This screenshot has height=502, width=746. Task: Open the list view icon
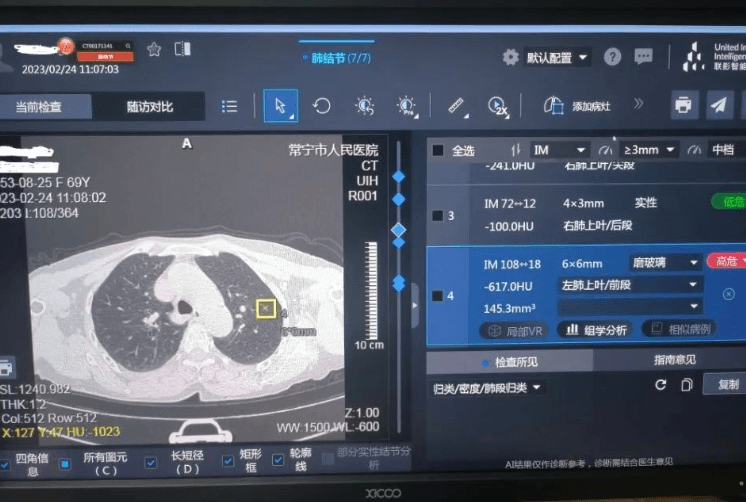[229, 106]
